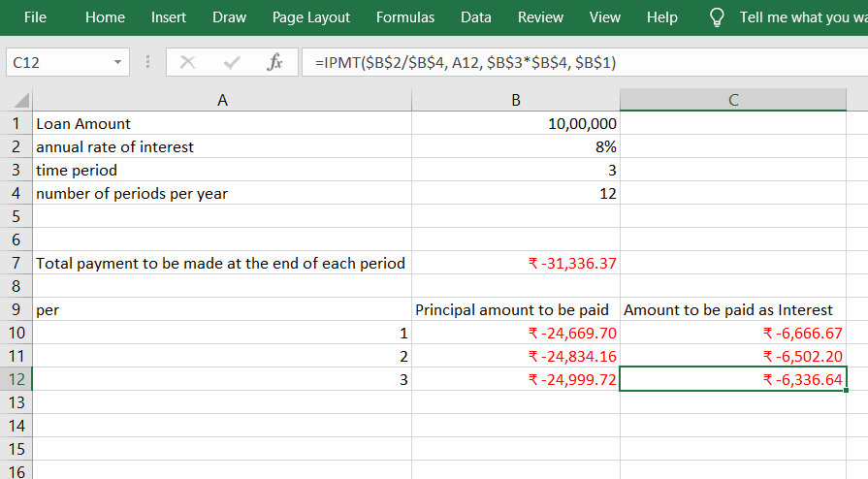Click the Select All corner triangle
The image size is (868, 479).
(x=16, y=100)
